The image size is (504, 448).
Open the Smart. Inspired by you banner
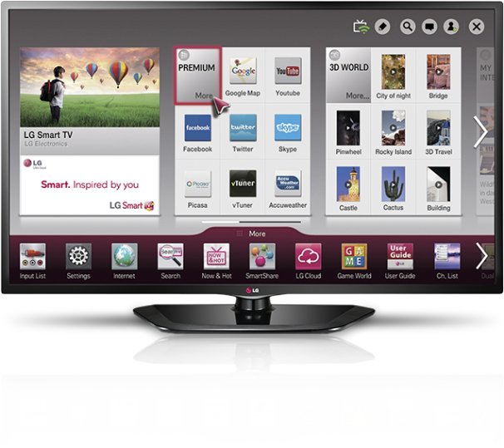(90, 185)
